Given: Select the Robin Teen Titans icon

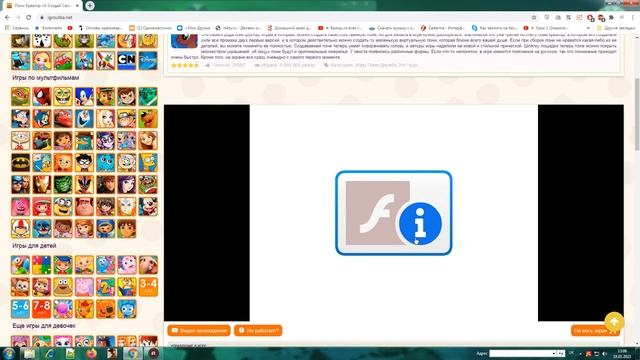Looking at the screenshot, I should [x=84, y=162].
